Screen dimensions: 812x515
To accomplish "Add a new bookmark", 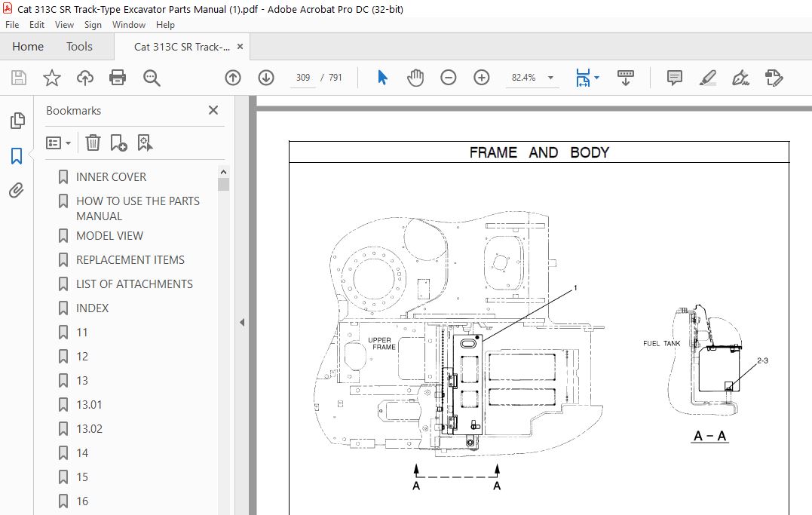I will [x=118, y=143].
